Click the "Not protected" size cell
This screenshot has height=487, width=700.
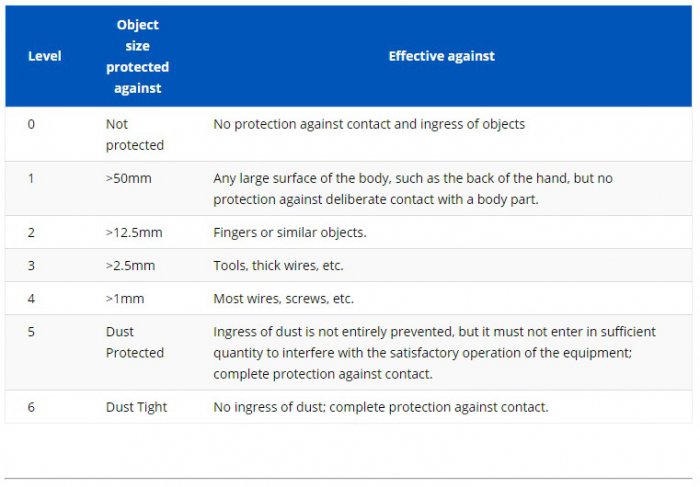[134, 134]
